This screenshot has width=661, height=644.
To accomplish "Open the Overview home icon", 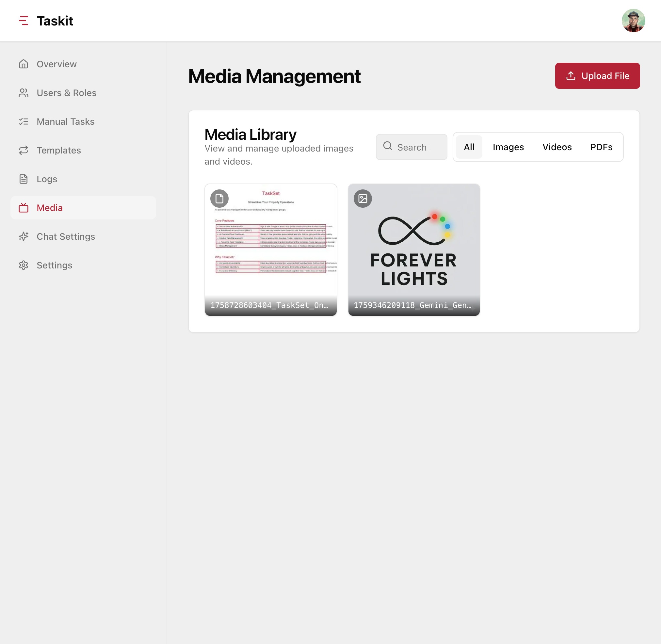I will tap(23, 64).
